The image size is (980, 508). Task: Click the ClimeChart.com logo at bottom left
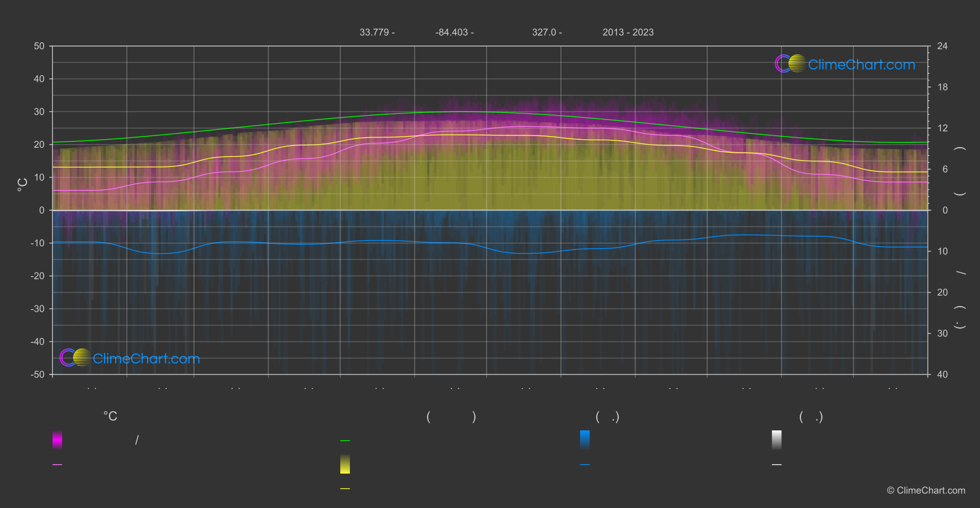tap(130, 358)
